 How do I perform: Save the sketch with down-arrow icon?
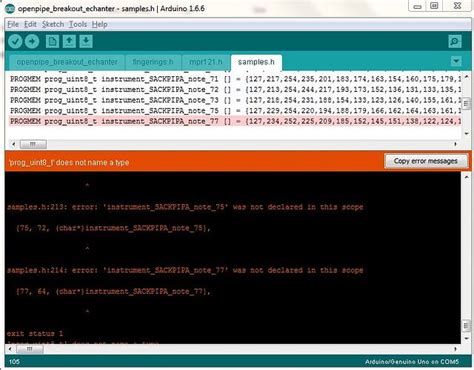coord(86,42)
